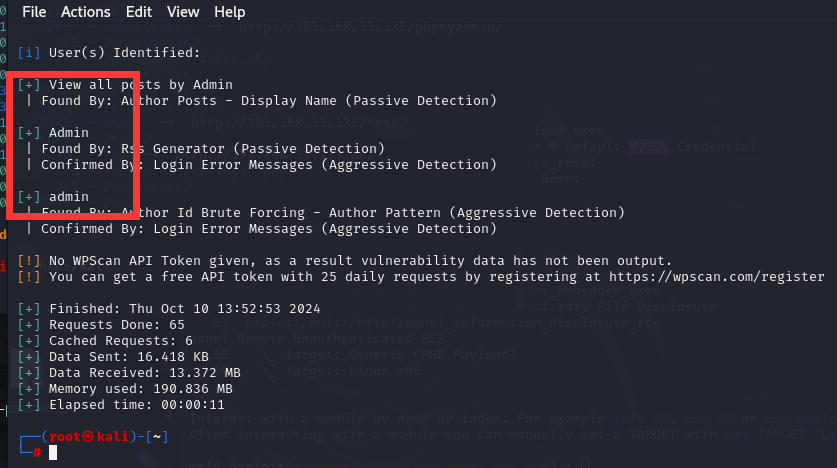Open the Edit menu

tap(139, 12)
